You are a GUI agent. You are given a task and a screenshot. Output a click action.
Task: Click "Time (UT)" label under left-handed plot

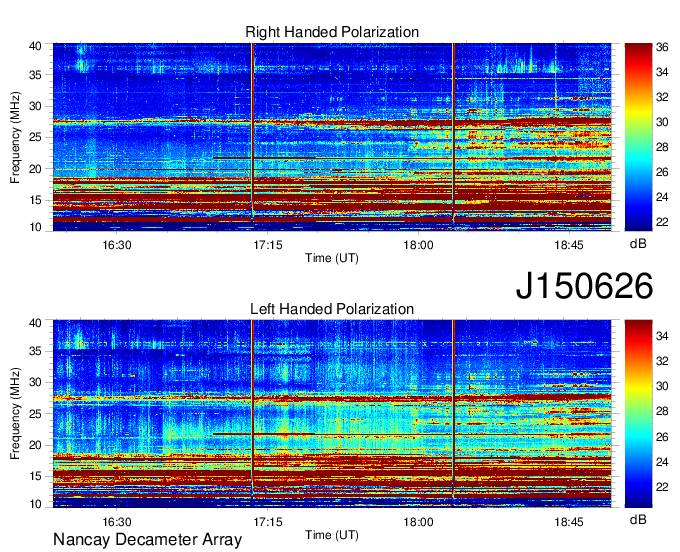pos(332,535)
